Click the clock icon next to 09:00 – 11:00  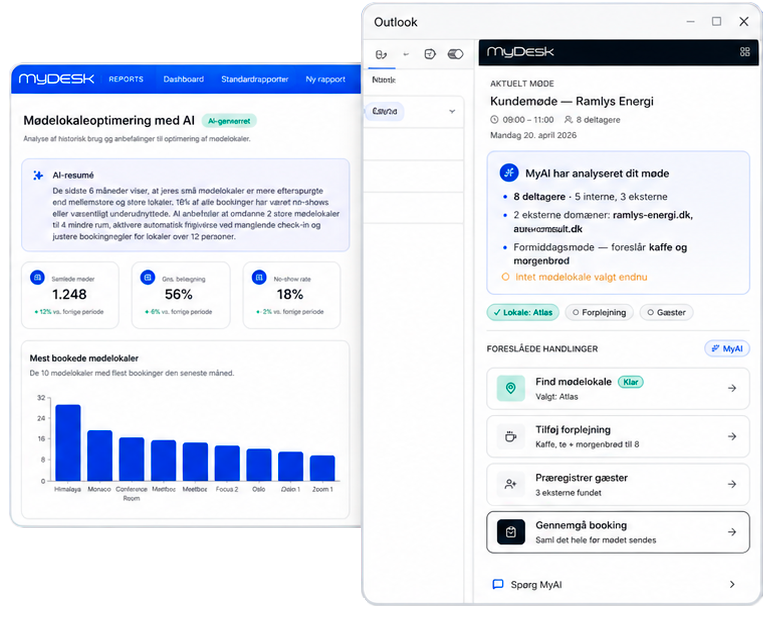494,120
